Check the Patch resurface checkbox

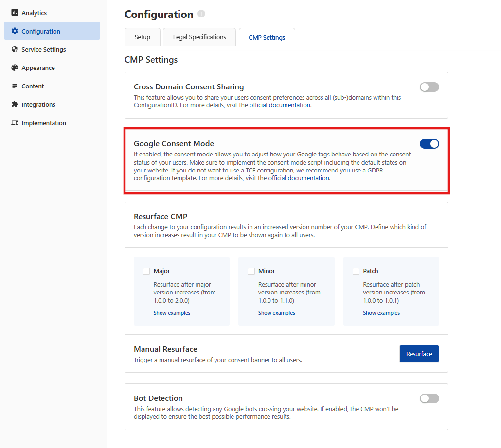coord(356,271)
